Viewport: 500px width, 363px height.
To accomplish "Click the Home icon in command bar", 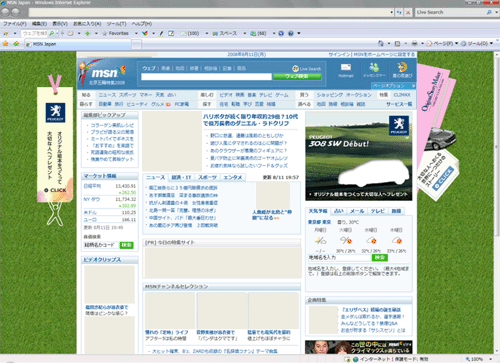I will pos(381,43).
